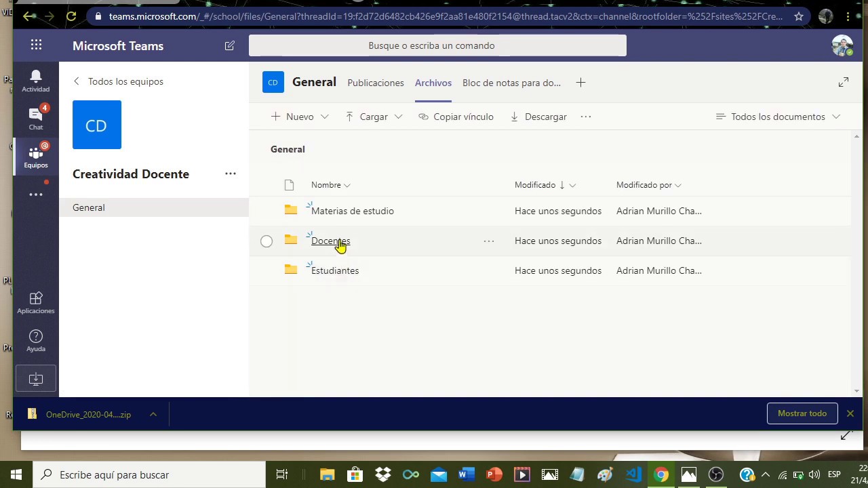The height and width of the screenshot is (488, 868).
Task: Launch Word from the taskbar
Action: [466, 474]
